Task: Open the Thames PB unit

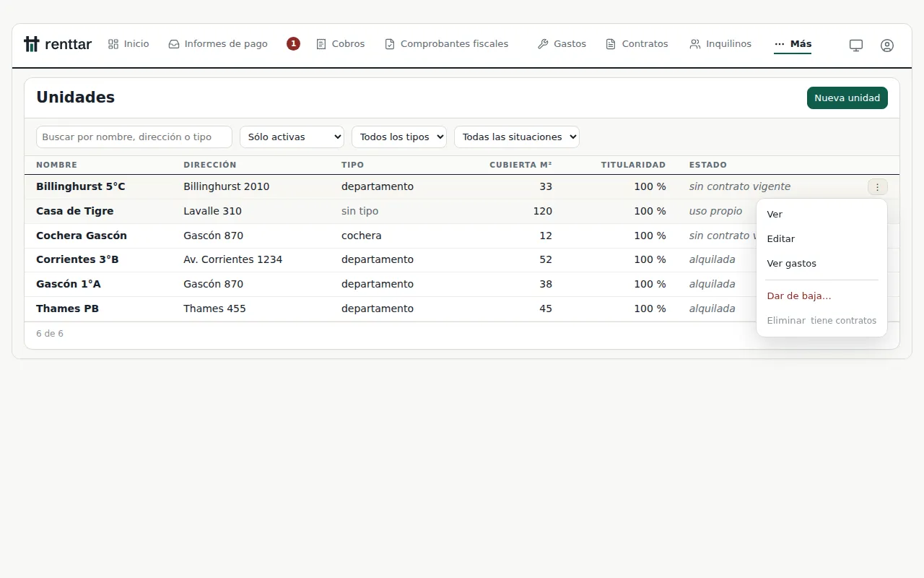Action: pos(68,309)
